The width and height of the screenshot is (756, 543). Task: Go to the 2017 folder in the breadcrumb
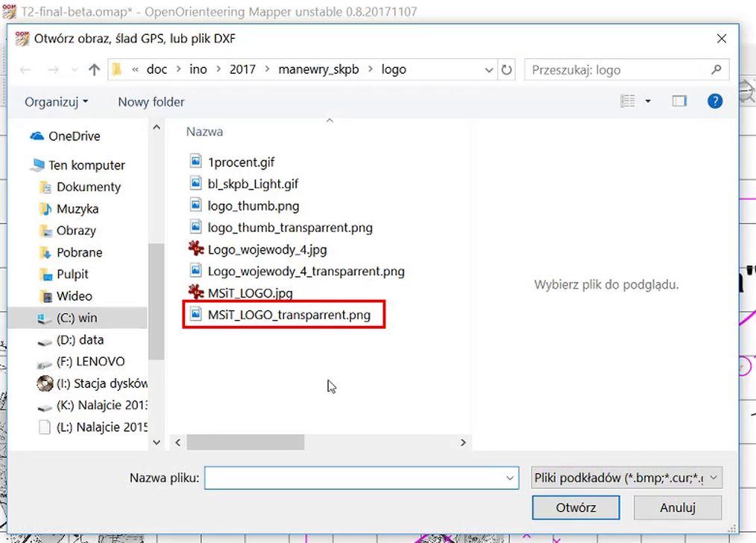point(242,69)
